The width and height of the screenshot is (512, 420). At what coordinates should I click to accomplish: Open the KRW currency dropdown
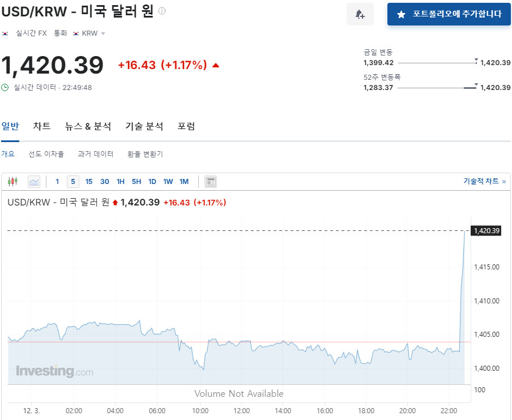coord(103,33)
